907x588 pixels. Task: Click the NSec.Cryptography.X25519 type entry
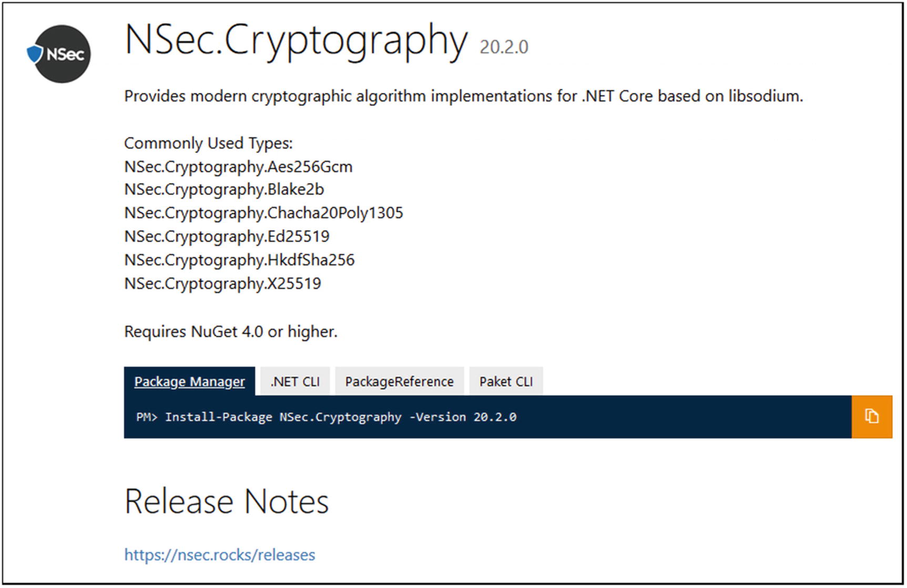(x=222, y=284)
